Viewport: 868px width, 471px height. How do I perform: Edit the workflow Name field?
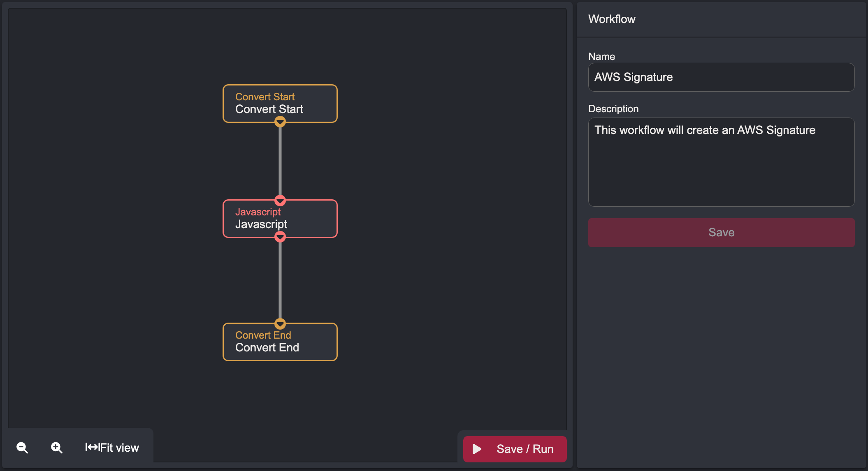tap(721, 77)
